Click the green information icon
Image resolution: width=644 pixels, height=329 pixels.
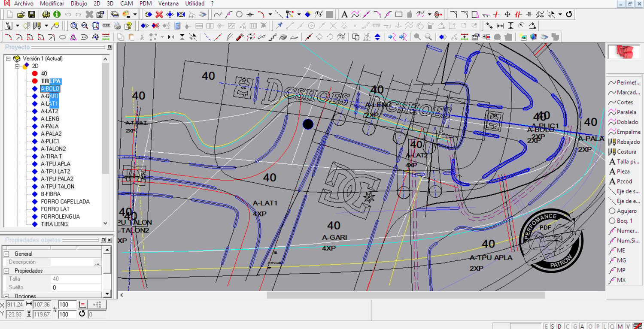point(57,15)
